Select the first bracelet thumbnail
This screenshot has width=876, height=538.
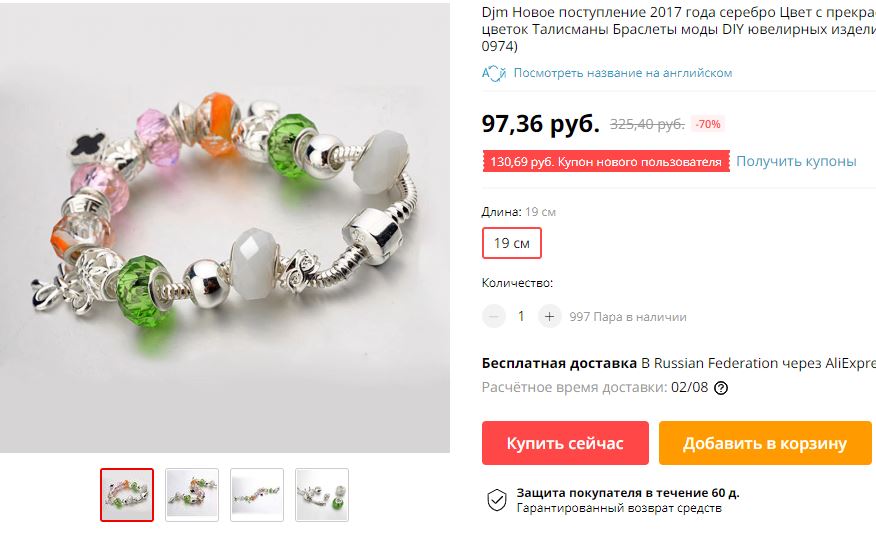click(127, 495)
